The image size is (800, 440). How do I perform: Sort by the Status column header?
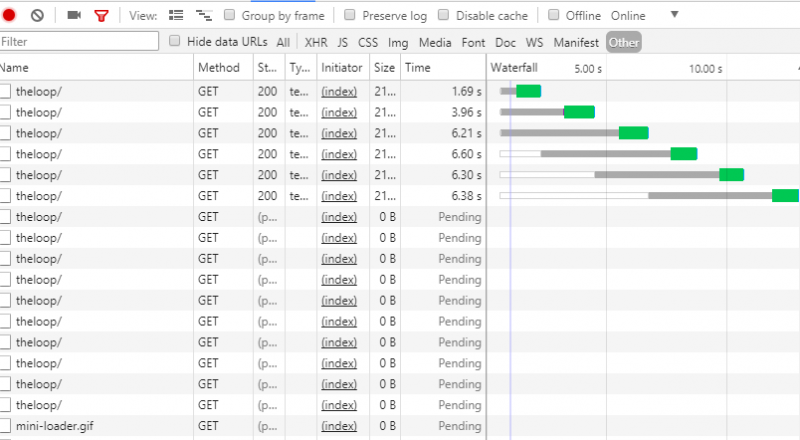pyautogui.click(x=269, y=67)
